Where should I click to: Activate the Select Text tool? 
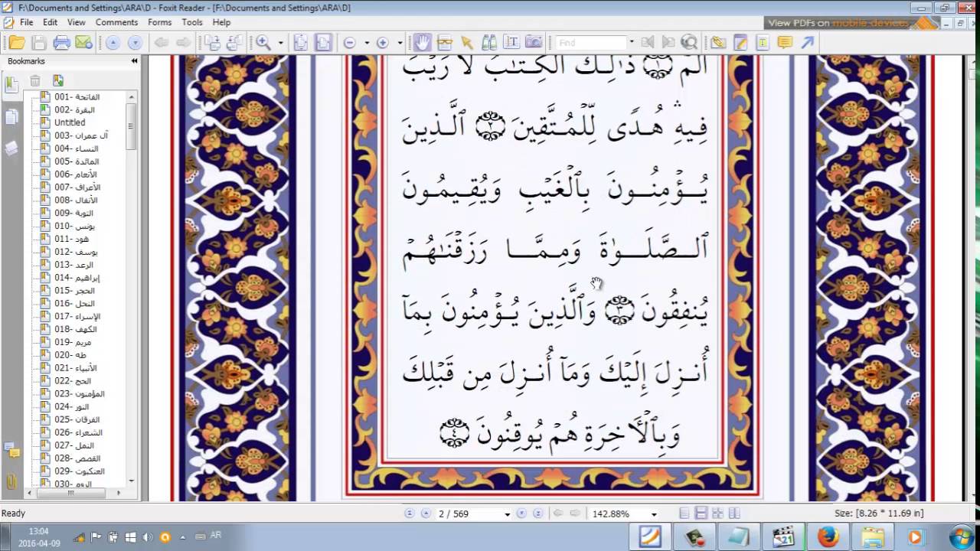pyautogui.click(x=445, y=43)
